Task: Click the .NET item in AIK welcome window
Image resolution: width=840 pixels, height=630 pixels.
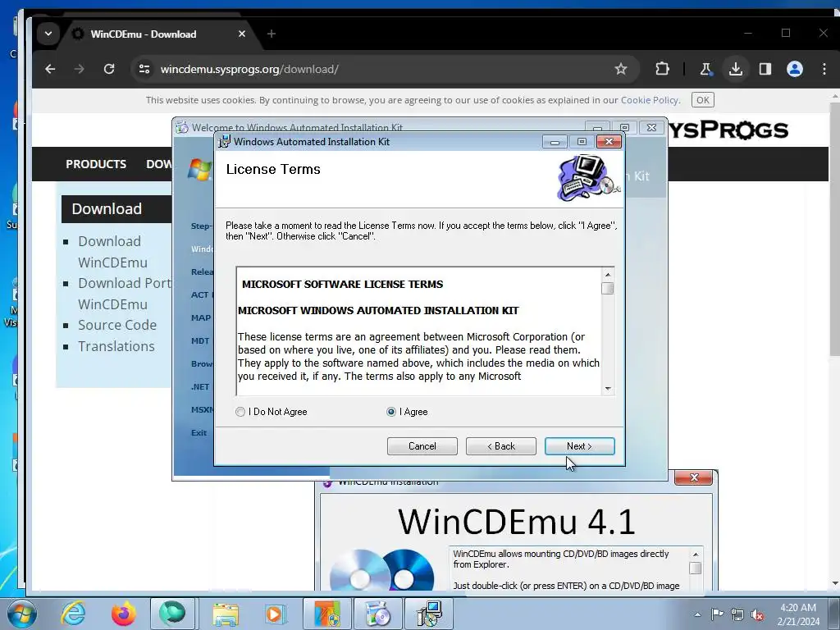Action: [x=200, y=387]
